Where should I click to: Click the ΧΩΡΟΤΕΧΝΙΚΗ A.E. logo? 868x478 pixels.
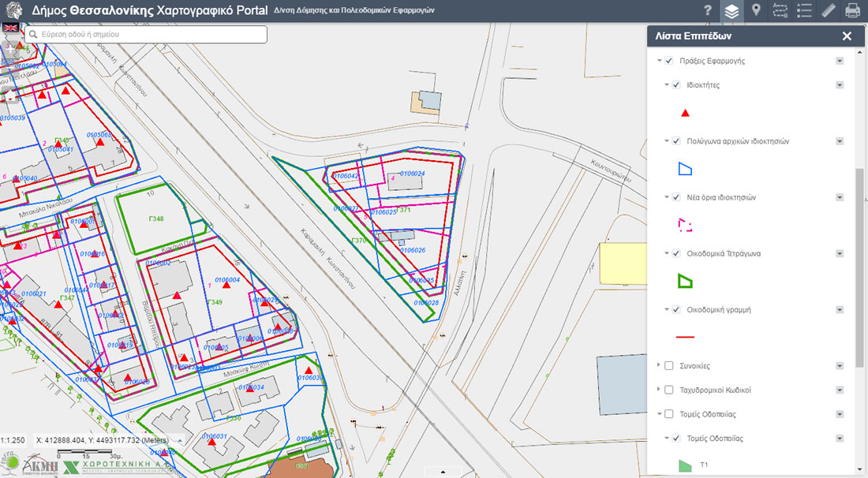pyautogui.click(x=116, y=467)
